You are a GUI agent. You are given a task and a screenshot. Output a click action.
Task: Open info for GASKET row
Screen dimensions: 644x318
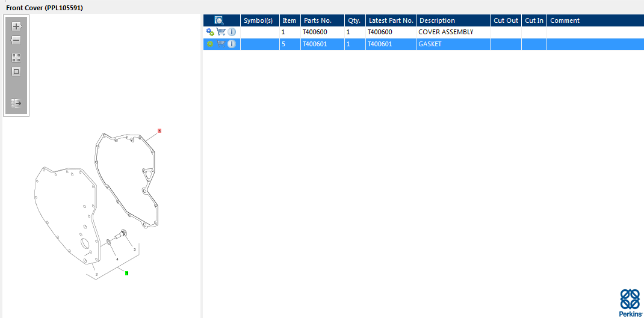(x=232, y=44)
